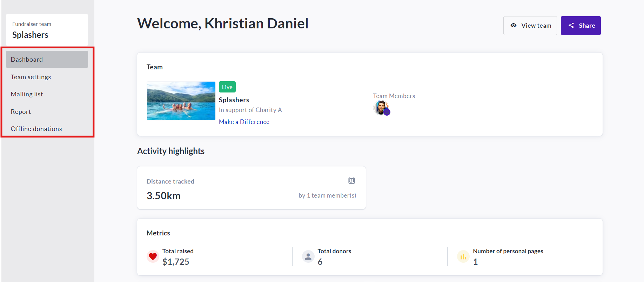The height and width of the screenshot is (282, 644).
Task: Click the team member avatar photo
Action: pos(380,107)
